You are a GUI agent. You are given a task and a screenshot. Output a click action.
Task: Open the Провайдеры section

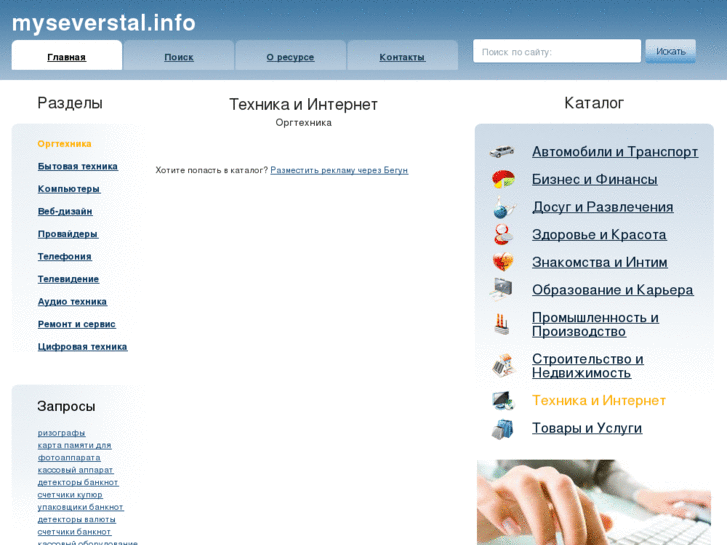tap(68, 234)
